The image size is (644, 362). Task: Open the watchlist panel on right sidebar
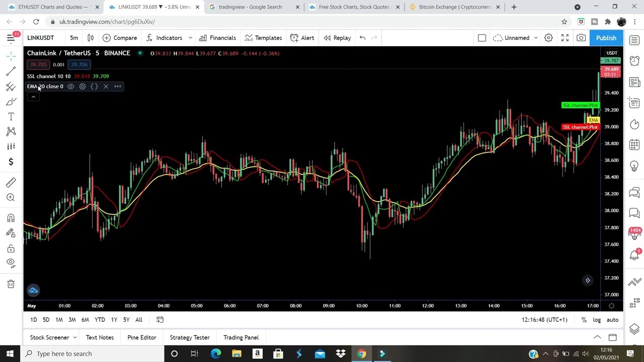click(x=634, y=40)
